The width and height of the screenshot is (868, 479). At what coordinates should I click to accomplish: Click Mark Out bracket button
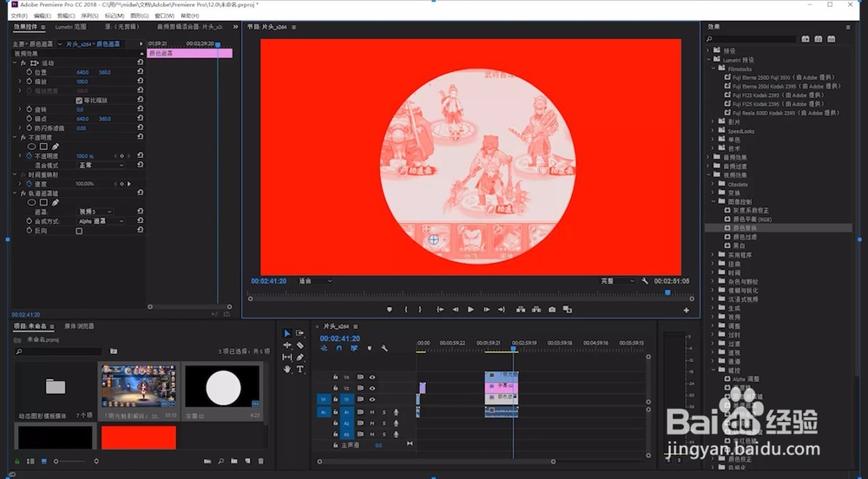[x=420, y=310]
